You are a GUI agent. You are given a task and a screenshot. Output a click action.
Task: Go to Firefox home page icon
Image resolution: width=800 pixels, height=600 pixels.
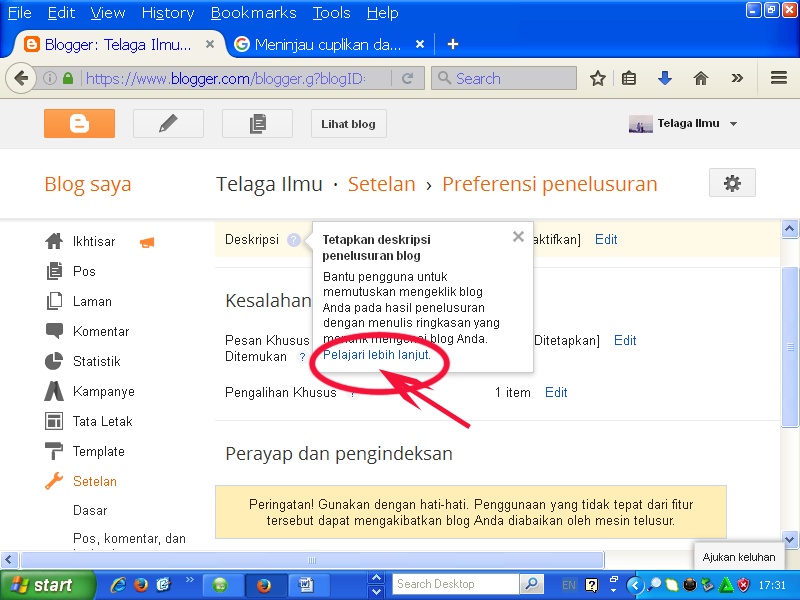coord(701,78)
